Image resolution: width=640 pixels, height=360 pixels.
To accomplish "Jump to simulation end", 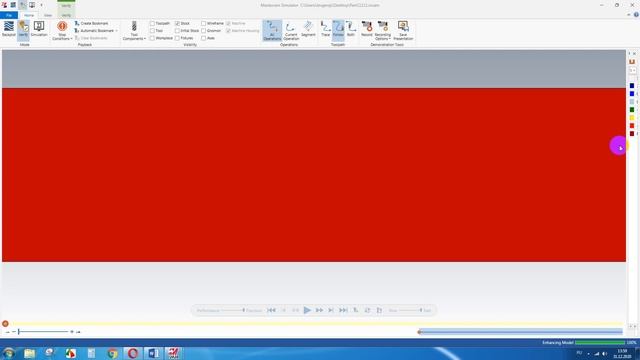I will coord(343,310).
